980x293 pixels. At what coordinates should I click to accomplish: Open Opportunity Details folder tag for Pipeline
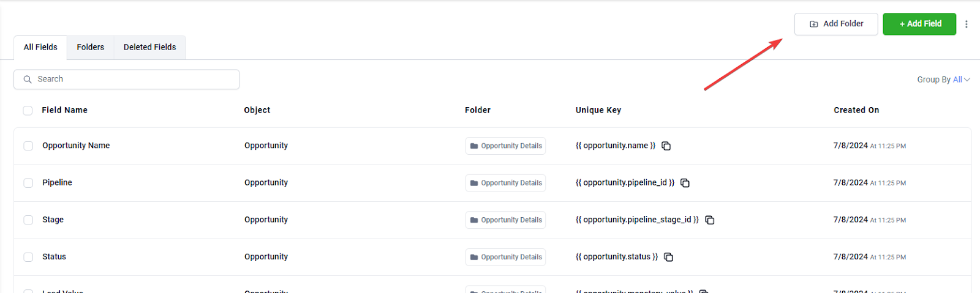505,183
